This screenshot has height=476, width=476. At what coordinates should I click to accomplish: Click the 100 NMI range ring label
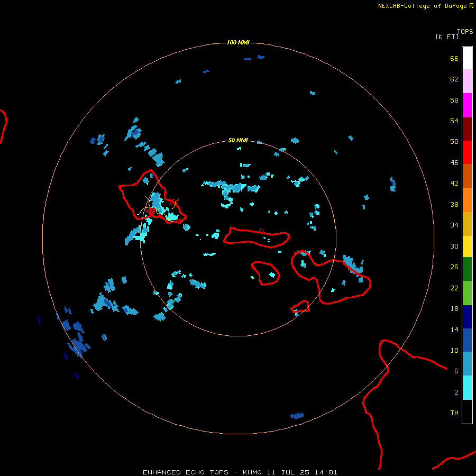click(238, 42)
